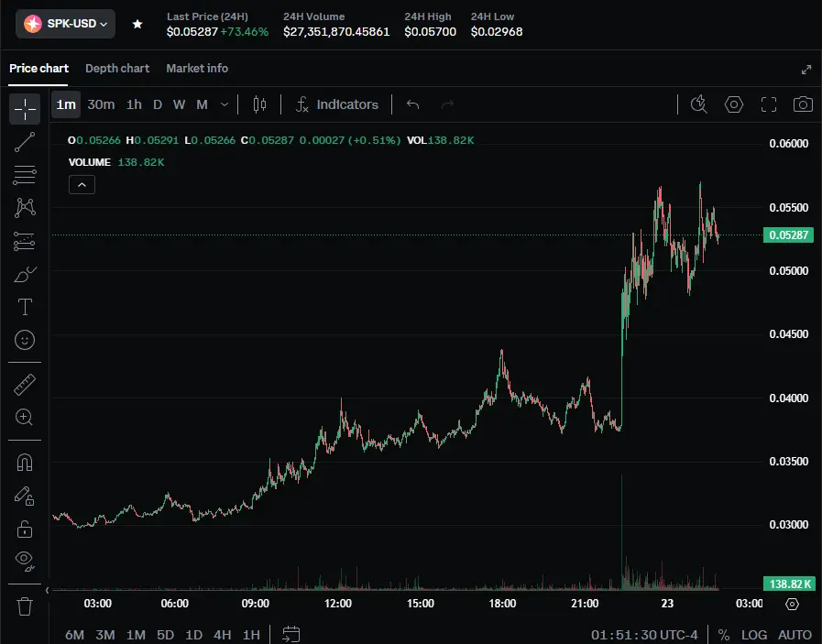Toggle AUTO scale mode
This screenshot has width=822, height=644.
[x=795, y=635]
